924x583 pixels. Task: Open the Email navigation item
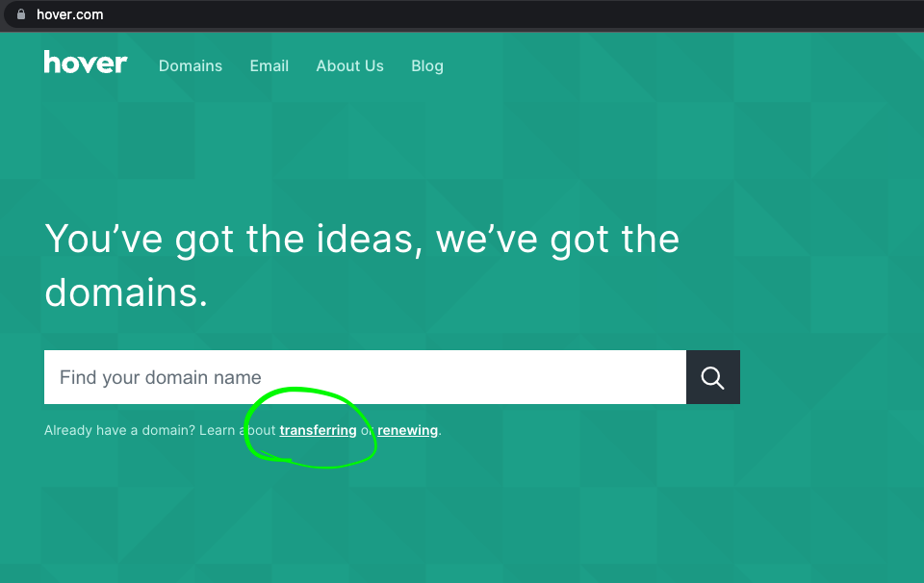click(x=269, y=66)
